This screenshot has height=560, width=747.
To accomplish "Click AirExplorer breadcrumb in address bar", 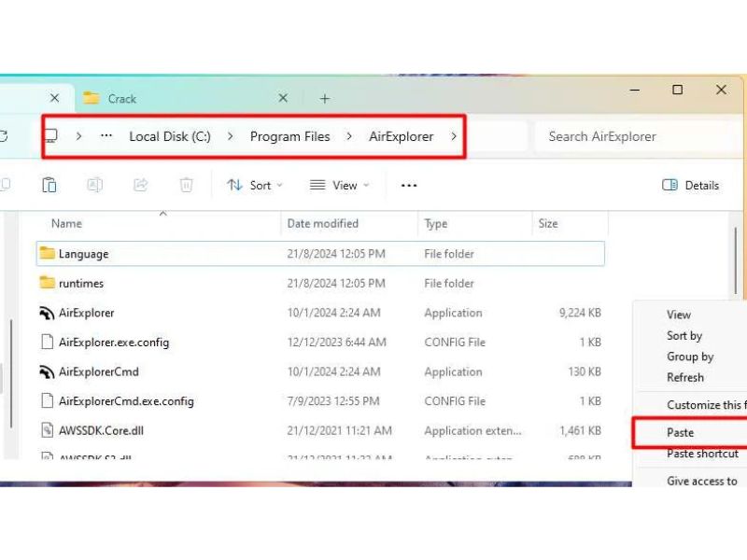I will click(x=402, y=136).
